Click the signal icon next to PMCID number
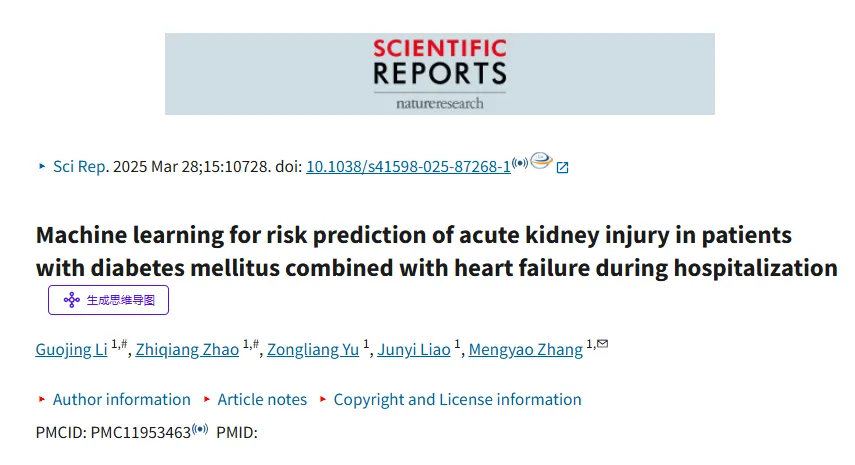Screen dimensions: 855x465 [x=200, y=429]
